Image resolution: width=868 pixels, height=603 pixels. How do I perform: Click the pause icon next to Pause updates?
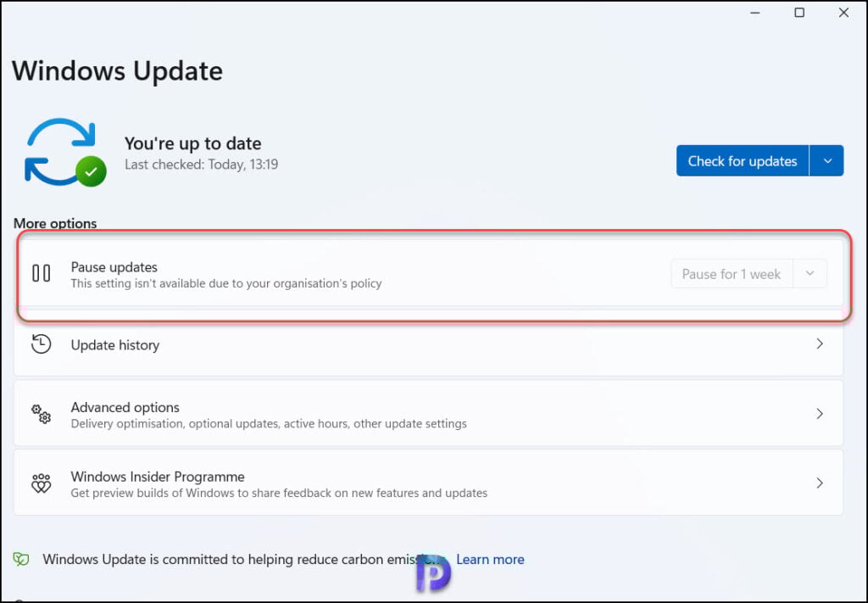click(x=41, y=273)
